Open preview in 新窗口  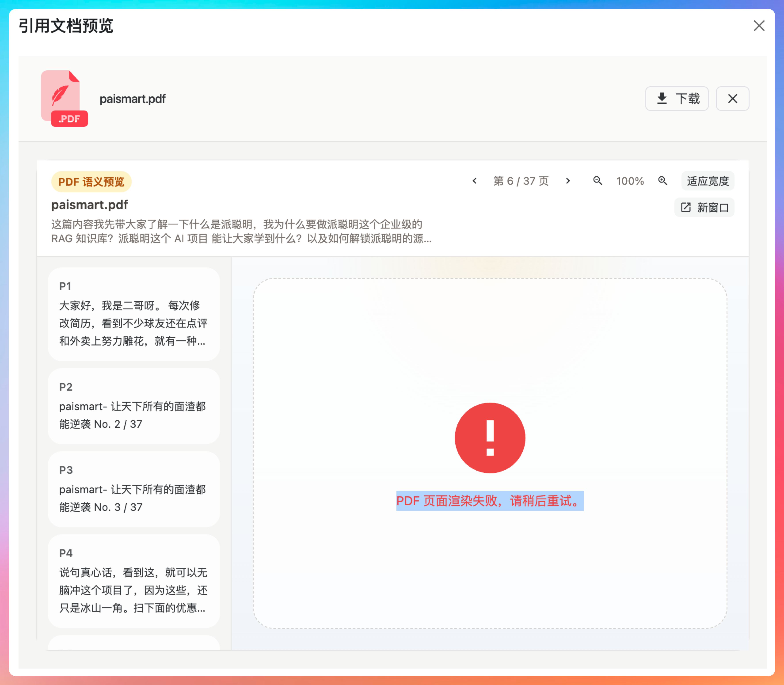point(704,207)
